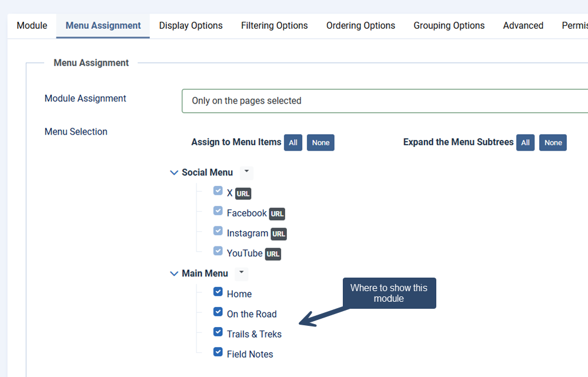Uncheck the Trails & Treks checkbox
Screen dimensions: 588x377
(x=218, y=332)
